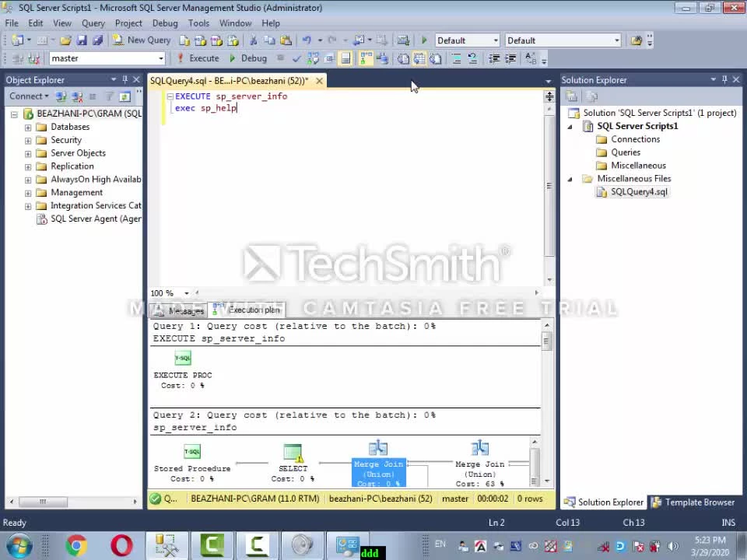The width and height of the screenshot is (747, 560).
Task: Select Results to Text icon
Action: tap(403, 58)
